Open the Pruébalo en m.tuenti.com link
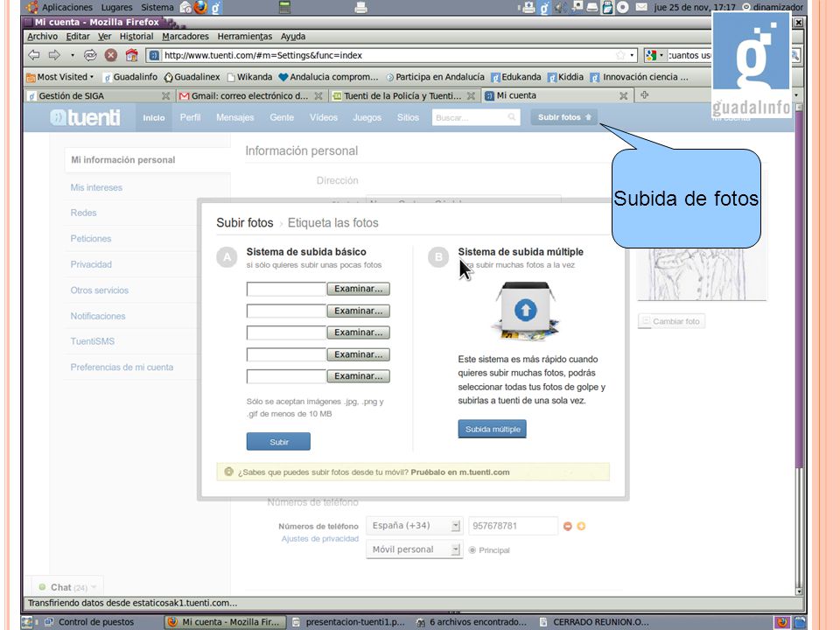The height and width of the screenshot is (630, 840). tap(460, 472)
